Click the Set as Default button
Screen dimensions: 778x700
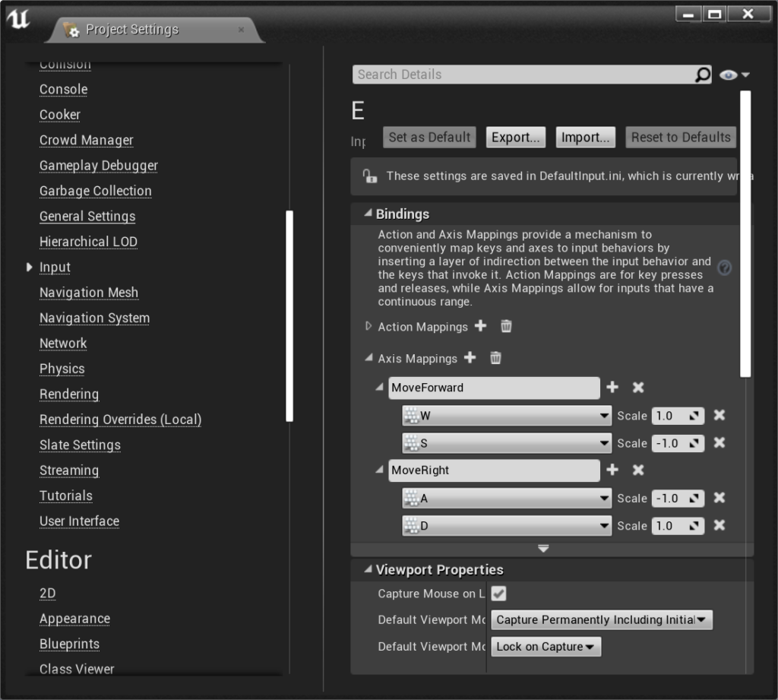pyautogui.click(x=429, y=138)
